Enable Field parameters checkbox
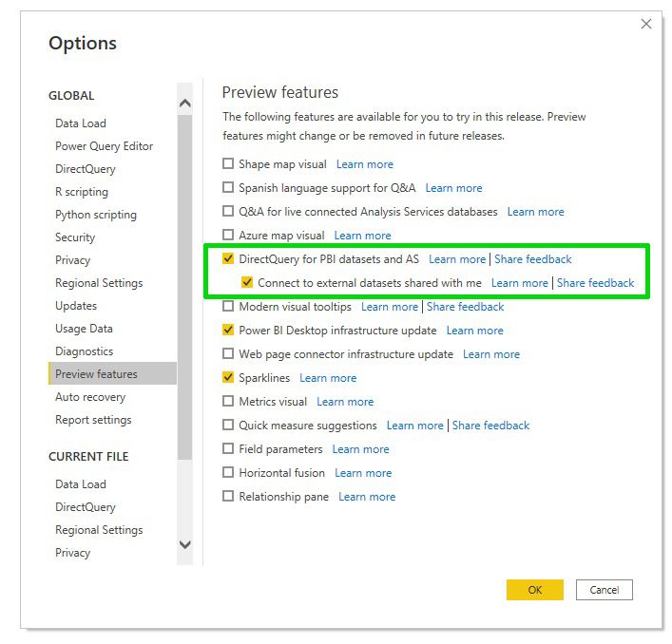Screen dimensions: 672x644 coord(228,448)
